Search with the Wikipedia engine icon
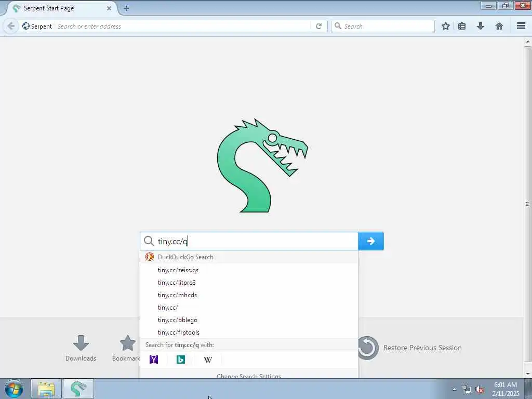The width and height of the screenshot is (532, 399). (x=208, y=360)
